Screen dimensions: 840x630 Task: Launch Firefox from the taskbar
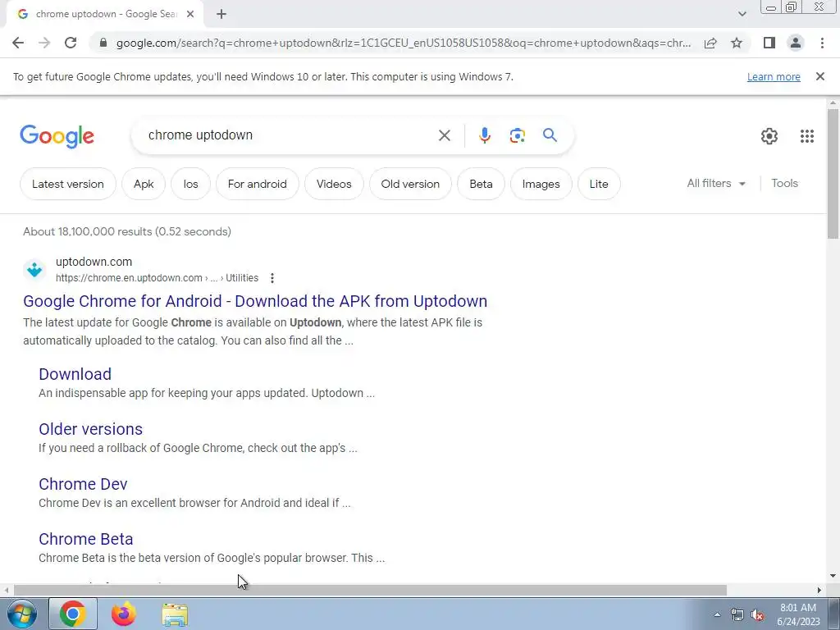pyautogui.click(x=124, y=614)
